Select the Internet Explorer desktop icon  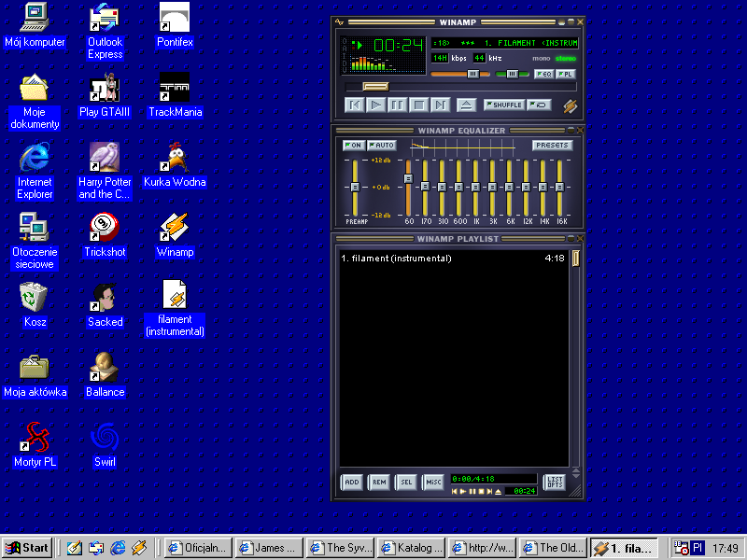point(35,172)
